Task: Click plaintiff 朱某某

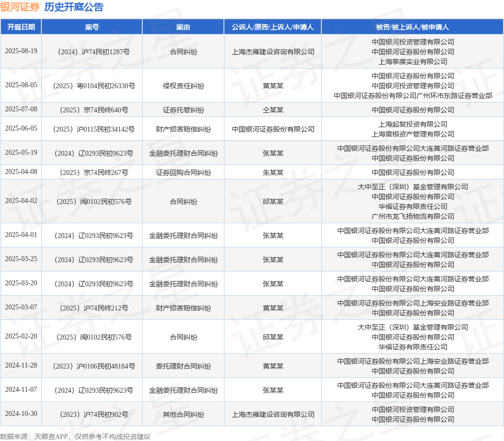Action: (x=273, y=173)
